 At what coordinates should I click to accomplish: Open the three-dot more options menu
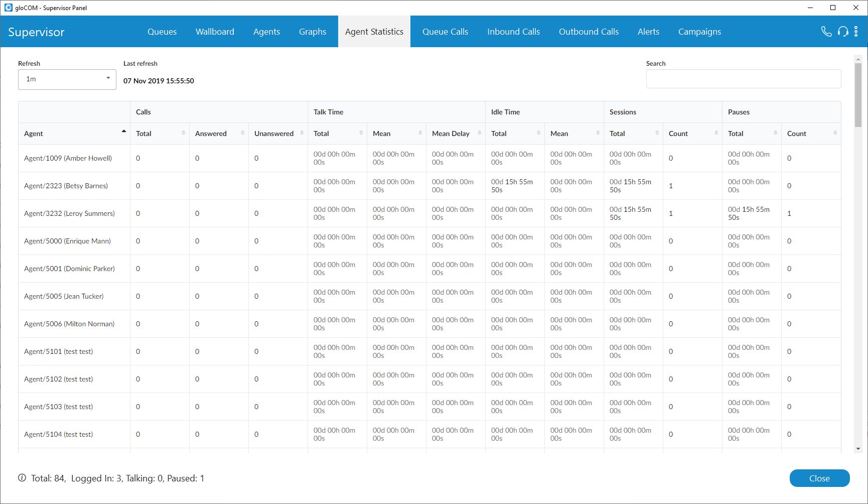click(x=856, y=32)
